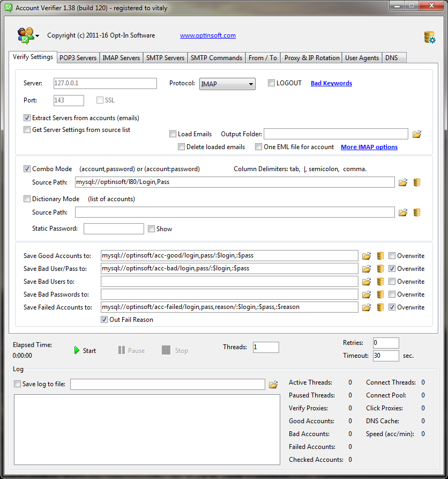This screenshot has width=448, height=479.
Task: Click More IMAP options link
Action: coord(369,147)
